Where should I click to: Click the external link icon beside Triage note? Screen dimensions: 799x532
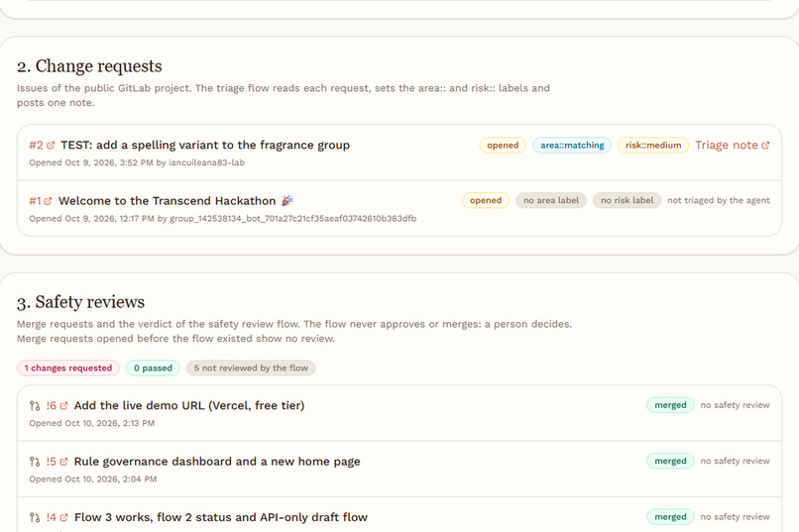point(765,145)
